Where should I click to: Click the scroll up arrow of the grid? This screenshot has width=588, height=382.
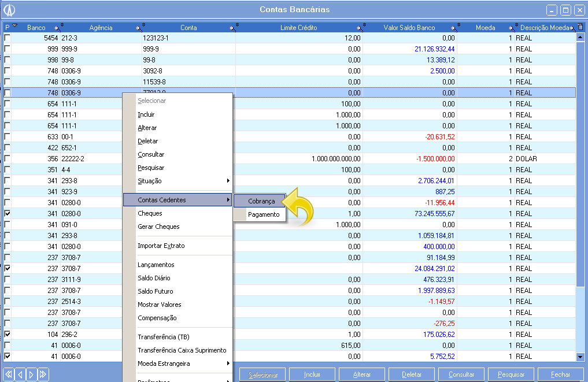pyautogui.click(x=580, y=37)
